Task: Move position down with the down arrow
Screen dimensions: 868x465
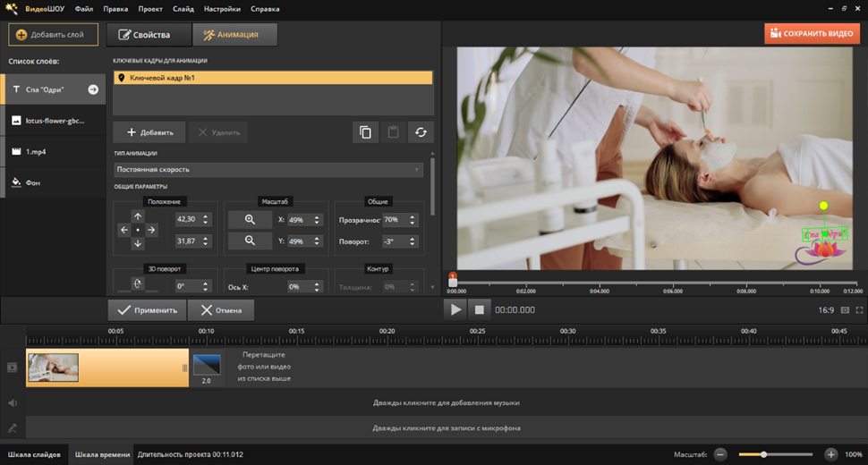Action: click(x=138, y=243)
